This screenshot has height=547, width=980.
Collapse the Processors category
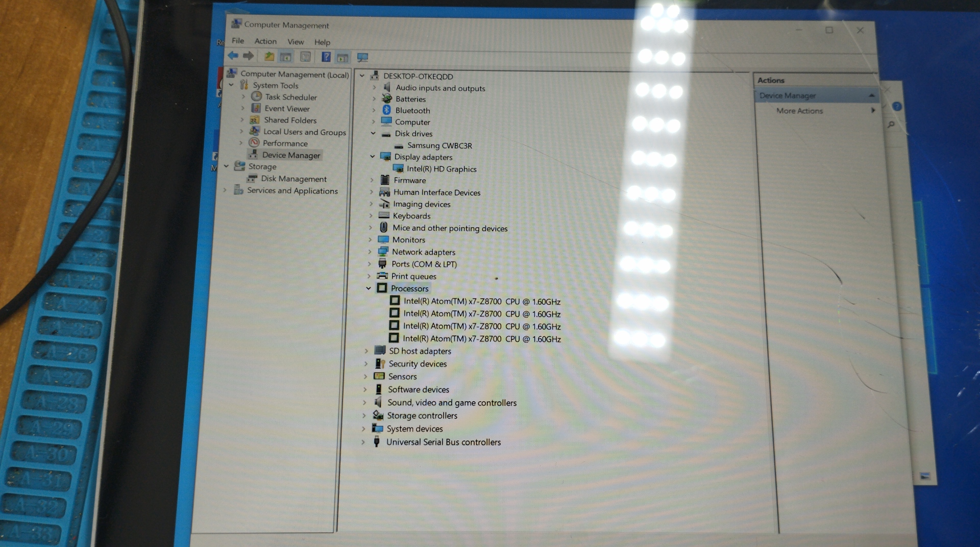369,288
